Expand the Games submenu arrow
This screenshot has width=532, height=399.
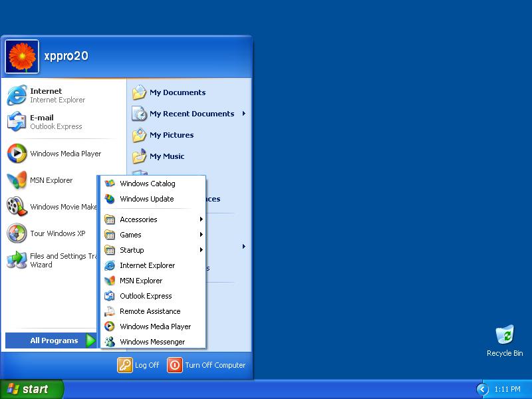201,235
